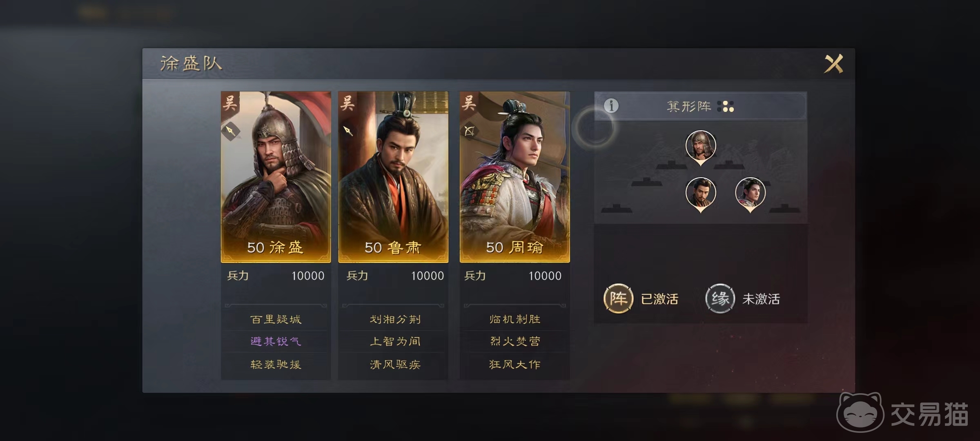Open the formation info icon

pos(611,106)
